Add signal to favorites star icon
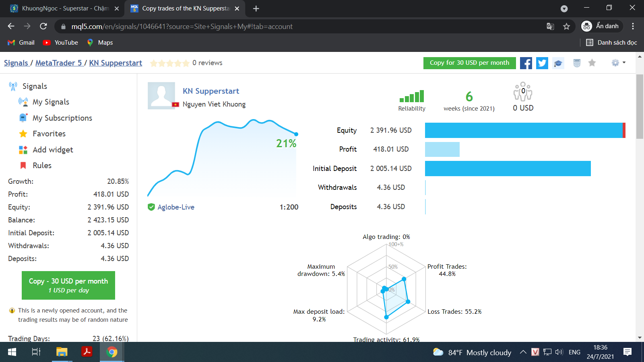Screen dimensions: 644x362 click(592, 63)
